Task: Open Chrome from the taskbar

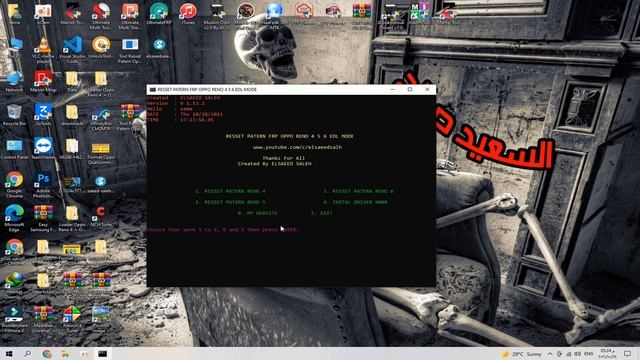Action: coord(47,353)
